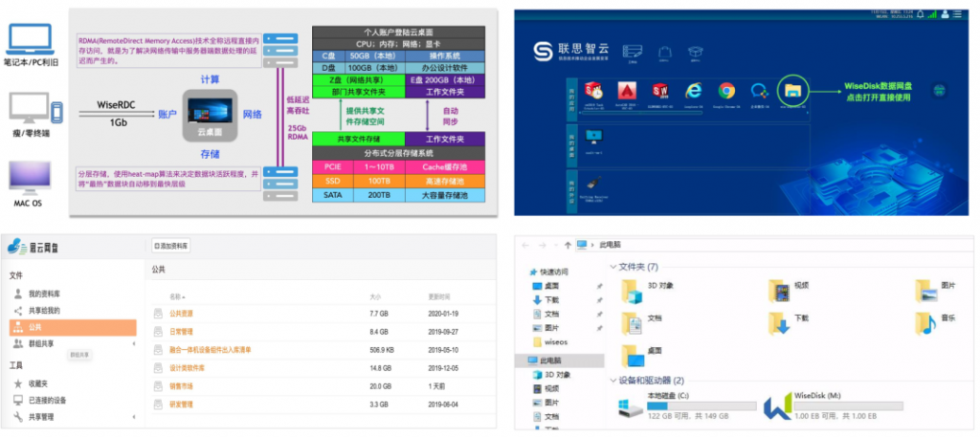Collapse the 设备和驱动器 (2) section
980x437 pixels.
point(613,381)
